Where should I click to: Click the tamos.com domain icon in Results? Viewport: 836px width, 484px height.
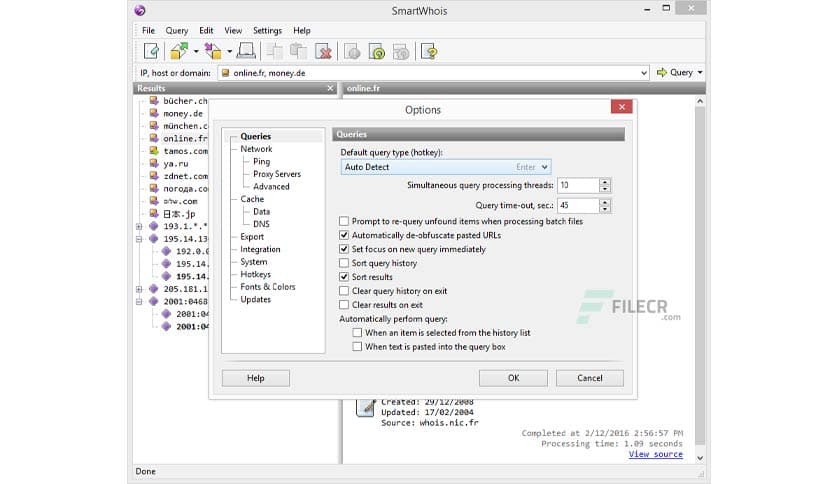click(x=154, y=151)
